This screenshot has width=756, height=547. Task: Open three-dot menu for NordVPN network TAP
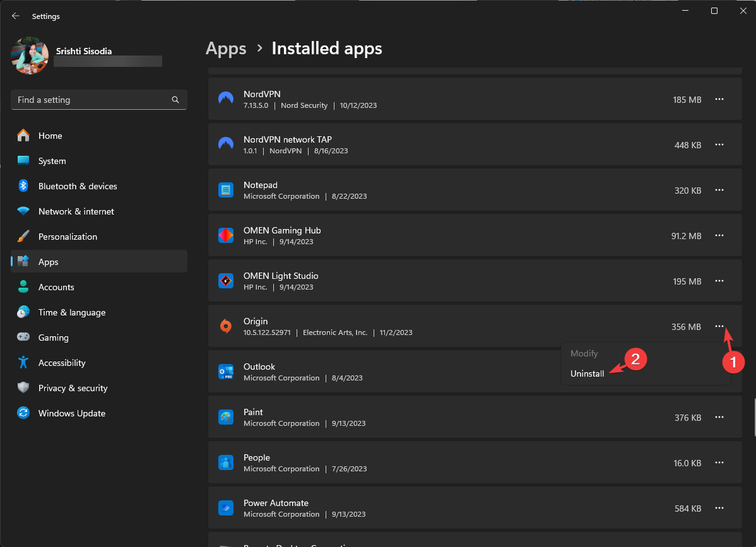(719, 144)
